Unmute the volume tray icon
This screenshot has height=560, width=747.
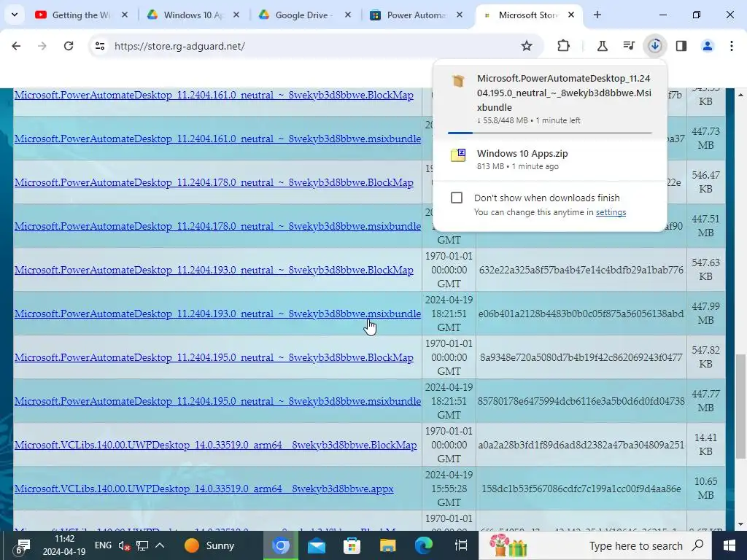click(x=124, y=545)
